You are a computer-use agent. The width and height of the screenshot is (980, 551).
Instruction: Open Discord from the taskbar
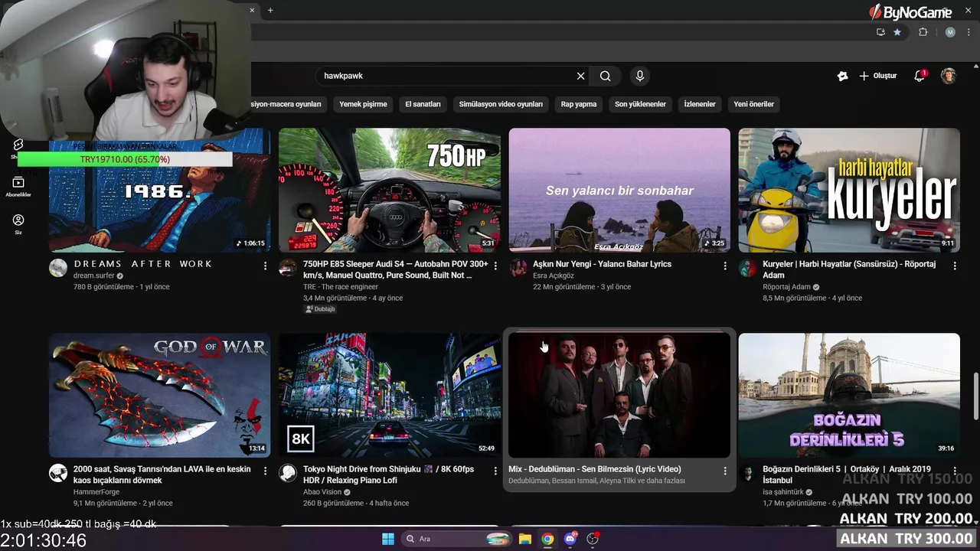coord(570,539)
